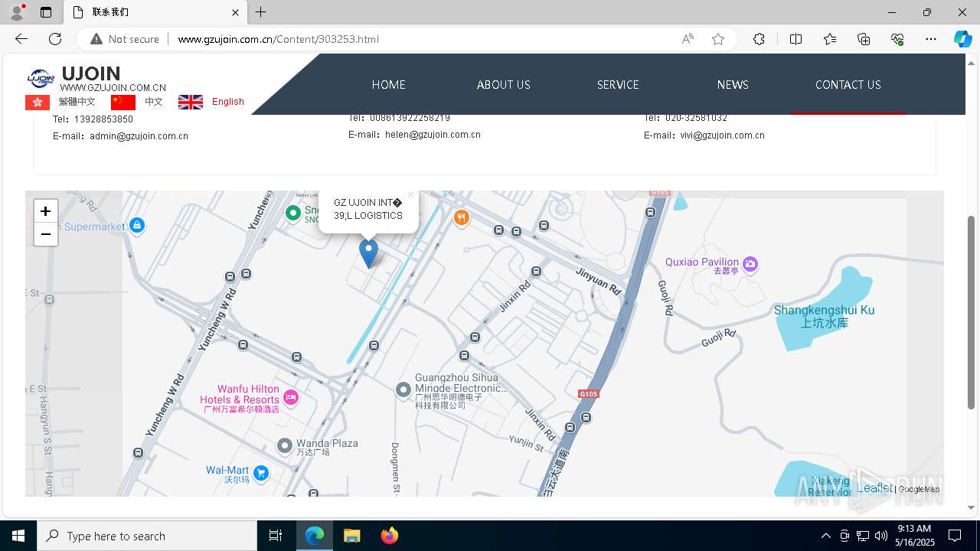This screenshot has height=551, width=980.
Task: Select Hong Kong flag language icon
Action: (38, 102)
